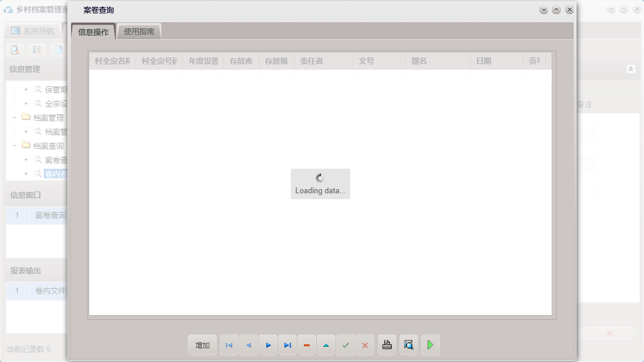Click 信息窗口 panel header
This screenshot has width=644, height=362.
[x=25, y=195]
